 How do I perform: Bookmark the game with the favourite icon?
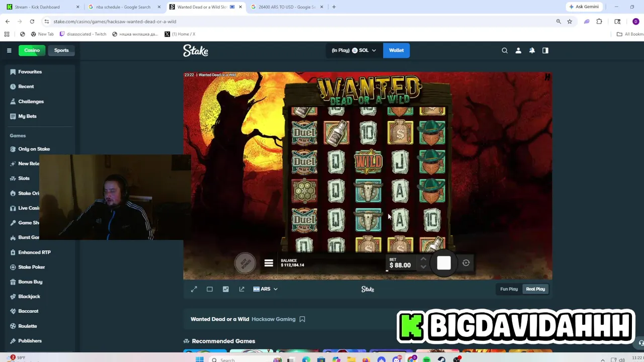302,319
